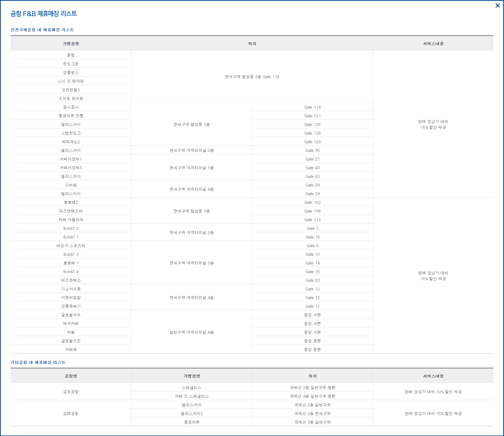The width and height of the screenshot is (504, 436).
Task: Click the 서비스내용 header in Incheon table
Action: (x=433, y=44)
